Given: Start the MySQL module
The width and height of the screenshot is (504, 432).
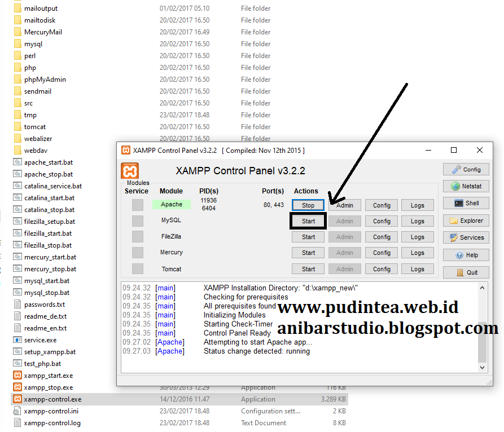Looking at the screenshot, I should pos(308,221).
